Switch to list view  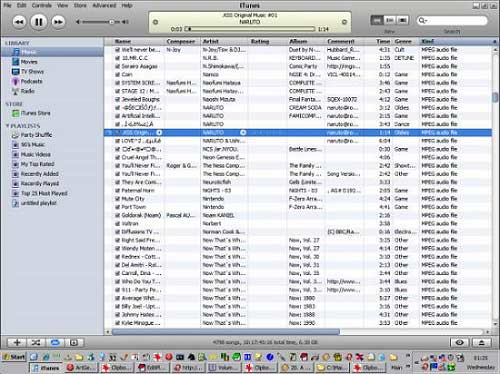[377, 20]
